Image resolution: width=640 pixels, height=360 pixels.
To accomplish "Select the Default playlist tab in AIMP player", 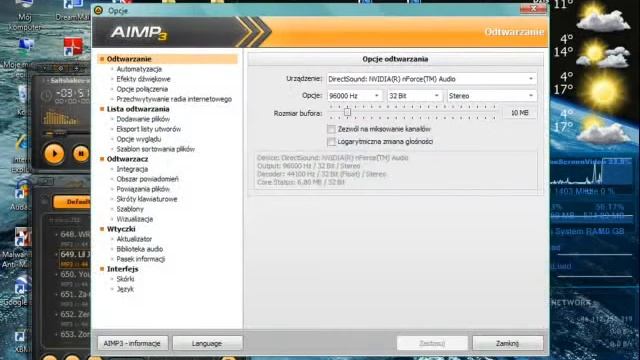I will [72, 202].
